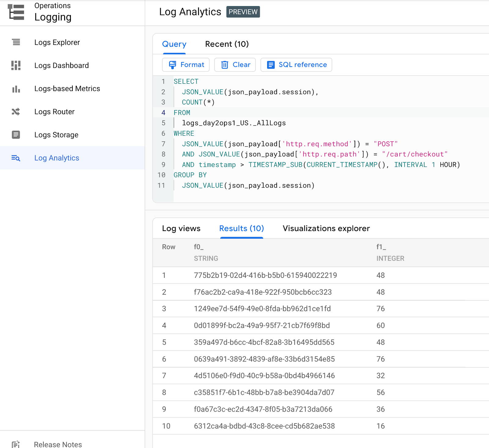
Task: Click session 1249ee7d-54f9-49e0-8fda-bb962d1ce1fd
Action: click(x=262, y=309)
